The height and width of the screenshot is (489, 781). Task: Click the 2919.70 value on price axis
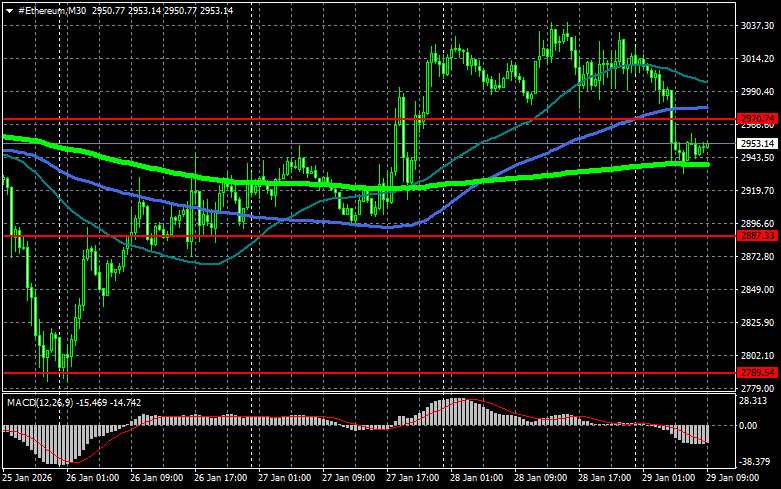[757, 190]
